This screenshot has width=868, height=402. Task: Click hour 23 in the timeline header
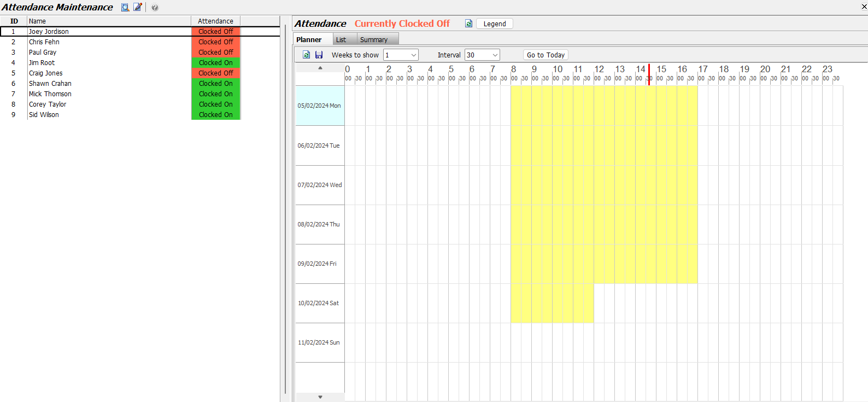click(828, 69)
